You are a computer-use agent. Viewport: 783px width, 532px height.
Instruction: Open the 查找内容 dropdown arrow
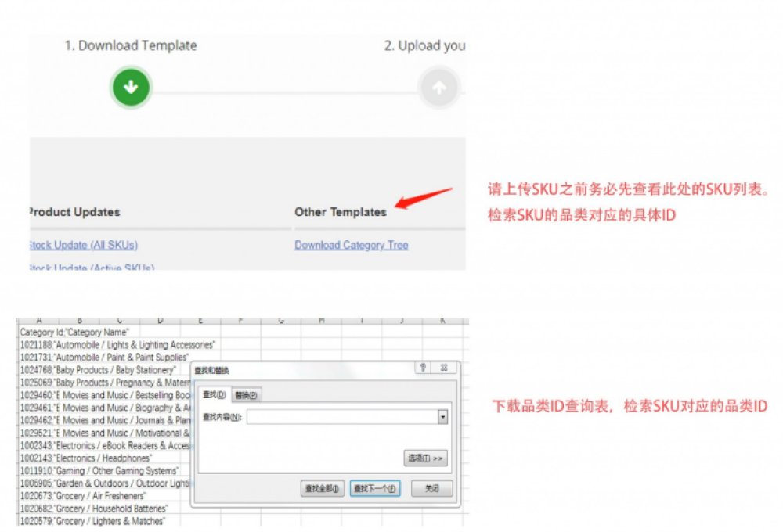click(443, 417)
